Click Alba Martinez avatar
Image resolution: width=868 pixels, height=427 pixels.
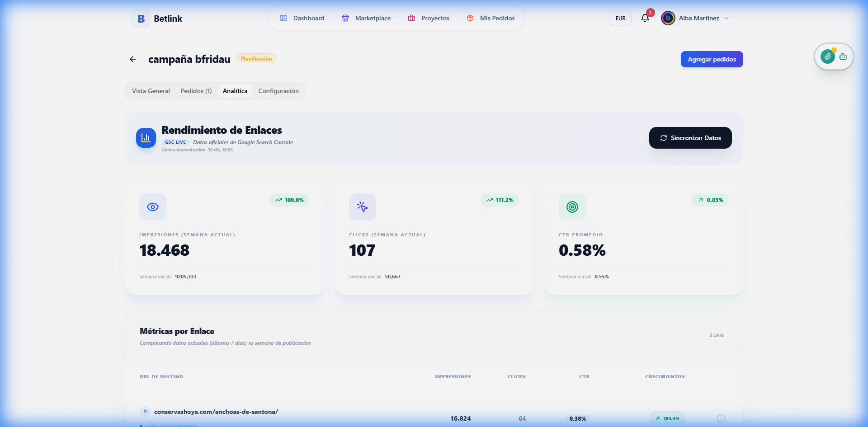point(668,18)
